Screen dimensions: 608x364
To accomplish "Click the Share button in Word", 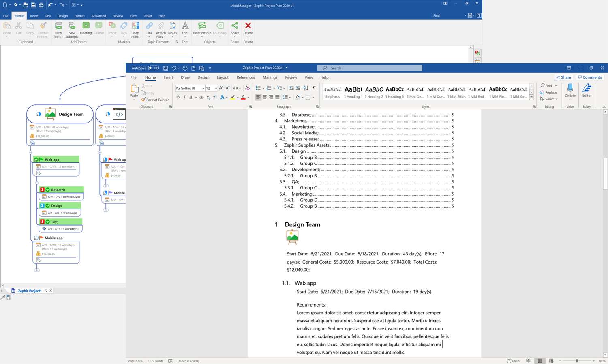I will coord(564,77).
